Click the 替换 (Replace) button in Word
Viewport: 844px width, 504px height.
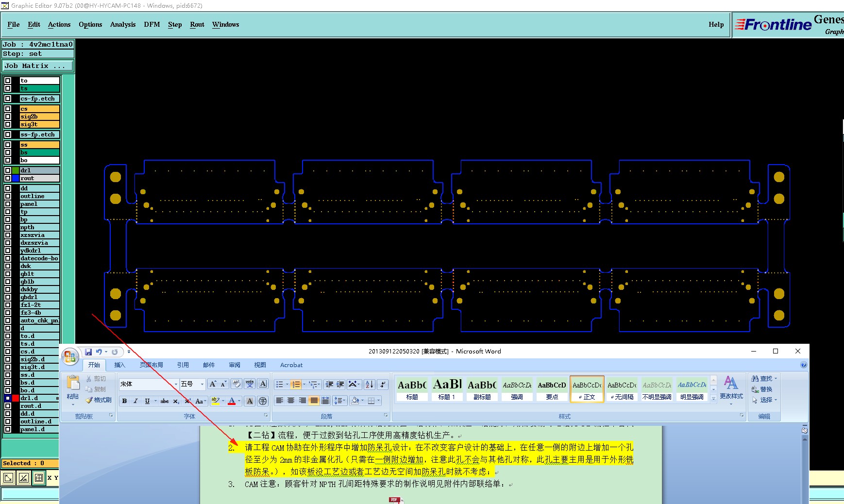[x=762, y=389]
